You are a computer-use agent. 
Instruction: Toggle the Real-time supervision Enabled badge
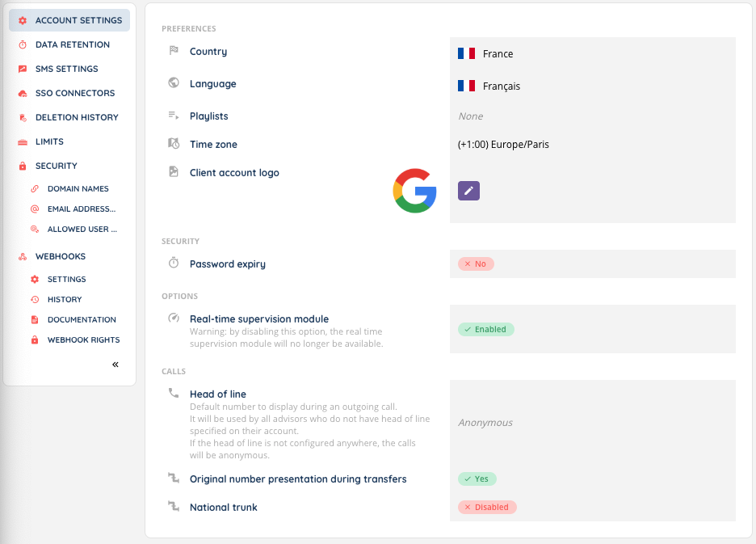tap(486, 329)
